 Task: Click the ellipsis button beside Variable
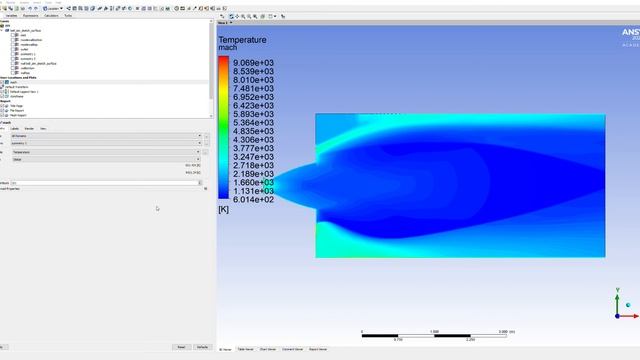click(205, 152)
